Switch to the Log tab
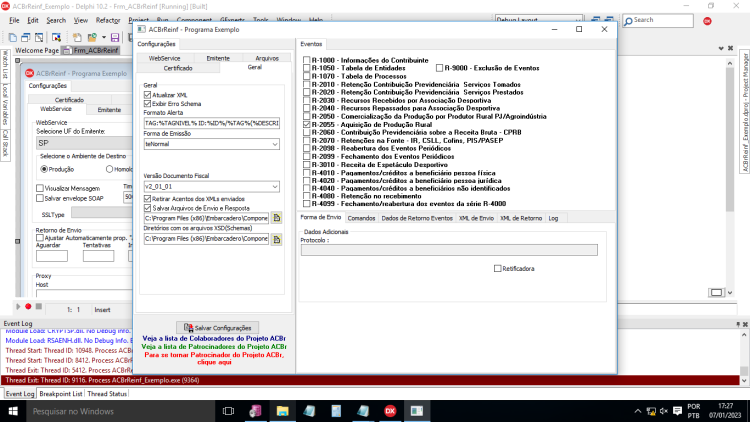The height and width of the screenshot is (422, 750). (553, 218)
